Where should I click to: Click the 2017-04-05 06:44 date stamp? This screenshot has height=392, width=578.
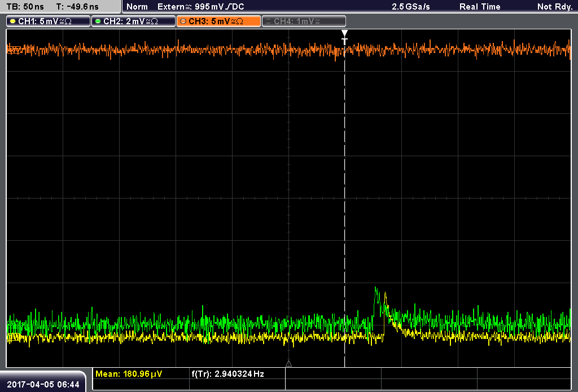pyautogui.click(x=43, y=385)
